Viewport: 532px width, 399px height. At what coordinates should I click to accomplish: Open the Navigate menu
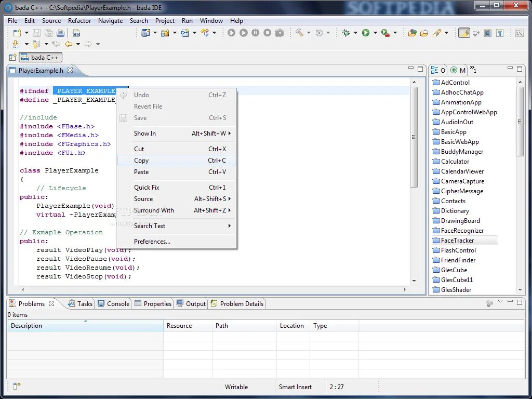110,21
